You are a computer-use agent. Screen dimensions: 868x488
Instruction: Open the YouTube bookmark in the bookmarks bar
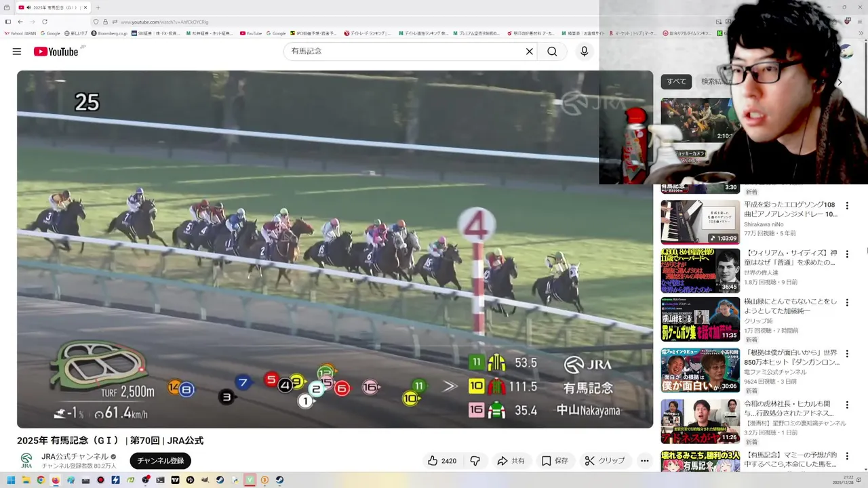pyautogui.click(x=251, y=33)
